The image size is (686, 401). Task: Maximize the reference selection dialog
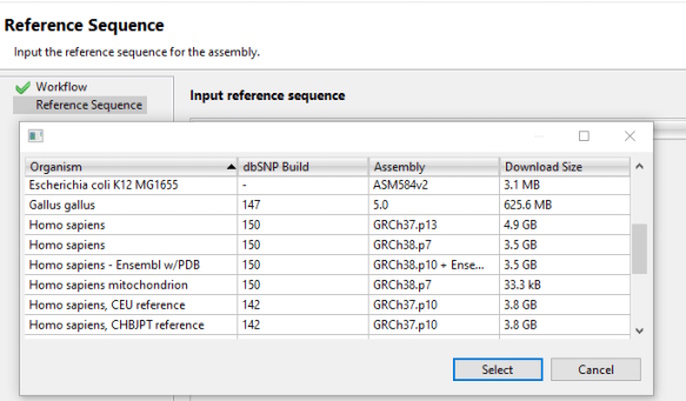[x=584, y=136]
